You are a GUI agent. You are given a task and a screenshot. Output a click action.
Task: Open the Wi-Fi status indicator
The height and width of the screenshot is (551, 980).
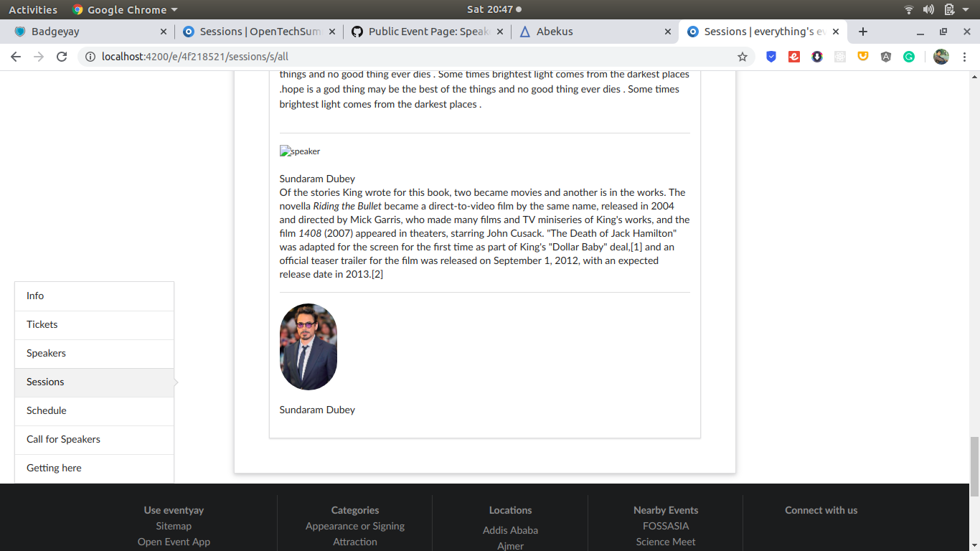coord(909,9)
